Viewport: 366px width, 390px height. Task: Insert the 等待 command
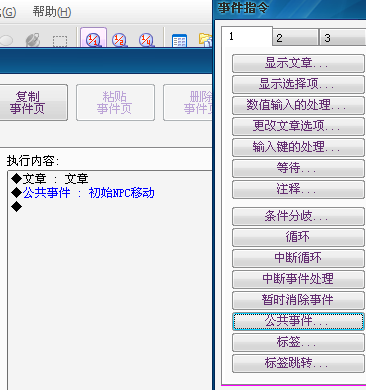point(298,168)
